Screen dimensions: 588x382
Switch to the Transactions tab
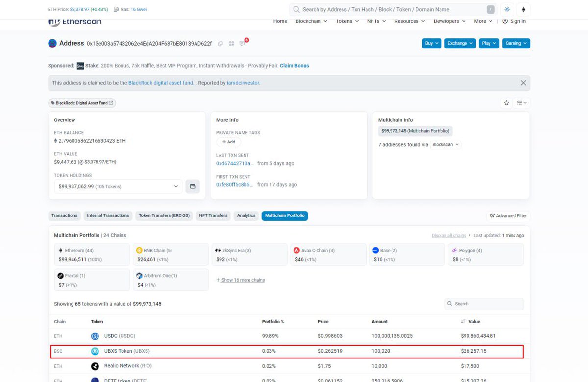(x=65, y=215)
